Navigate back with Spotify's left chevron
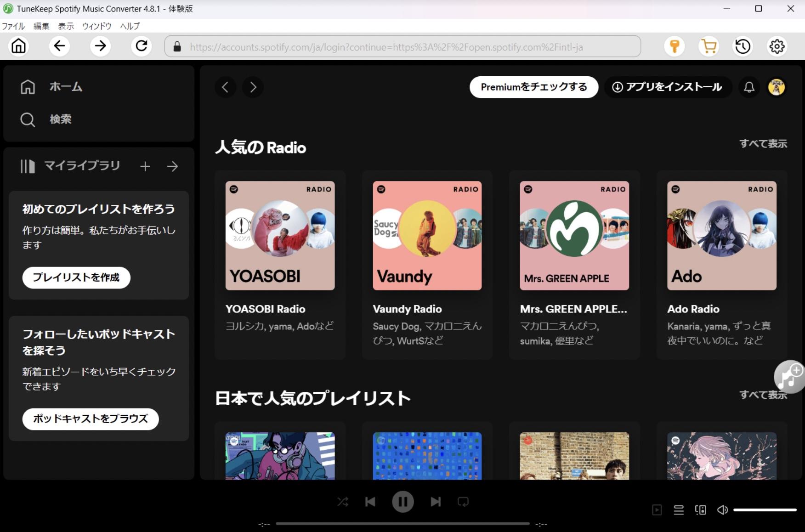805x532 pixels. click(225, 87)
